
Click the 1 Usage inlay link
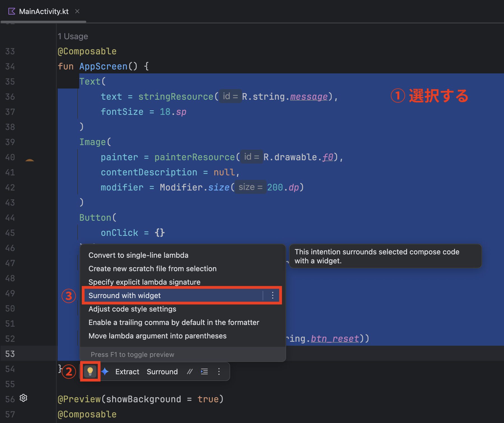[x=73, y=36]
